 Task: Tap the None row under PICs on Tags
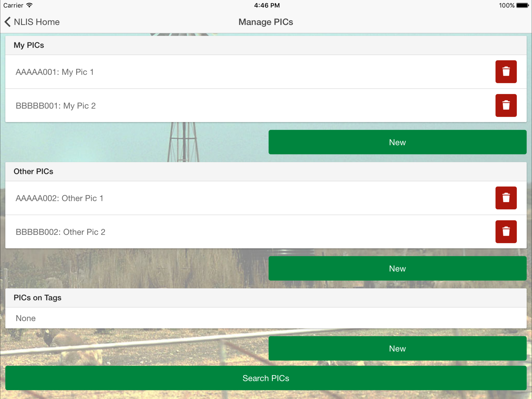pyautogui.click(x=266, y=318)
